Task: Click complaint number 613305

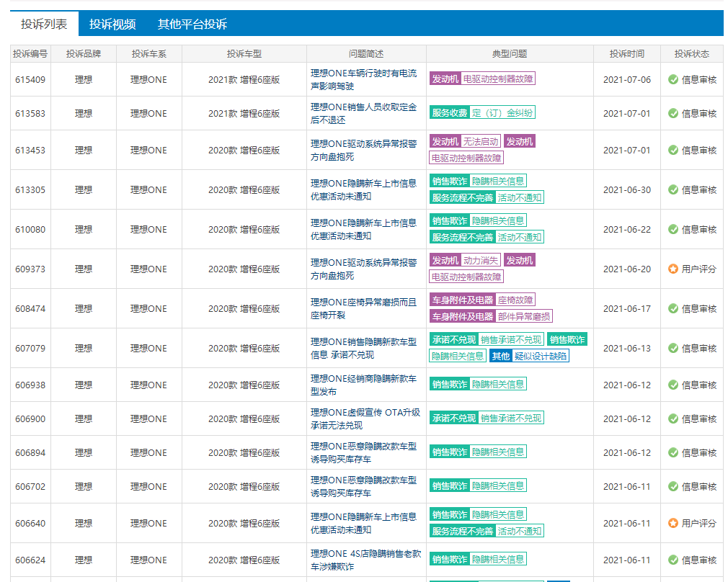Action: point(30,189)
